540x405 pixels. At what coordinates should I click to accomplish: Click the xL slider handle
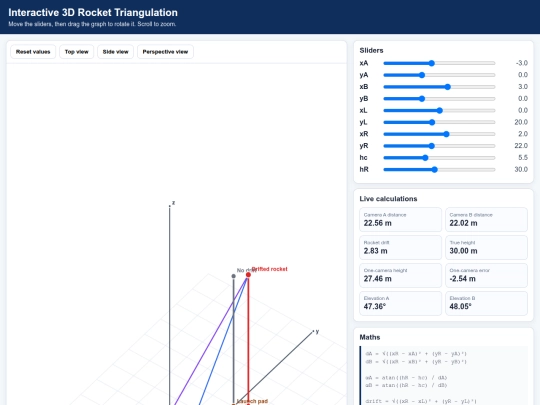(x=439, y=110)
